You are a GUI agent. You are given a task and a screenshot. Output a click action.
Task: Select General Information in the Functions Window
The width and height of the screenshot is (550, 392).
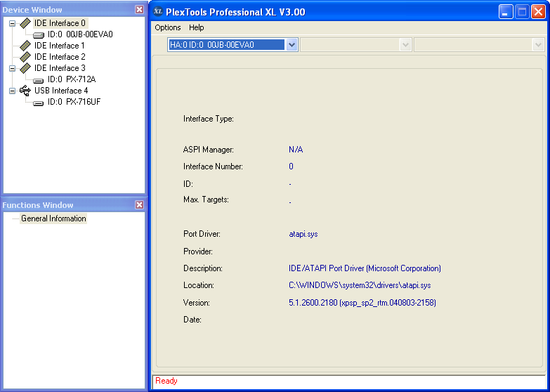click(x=53, y=218)
